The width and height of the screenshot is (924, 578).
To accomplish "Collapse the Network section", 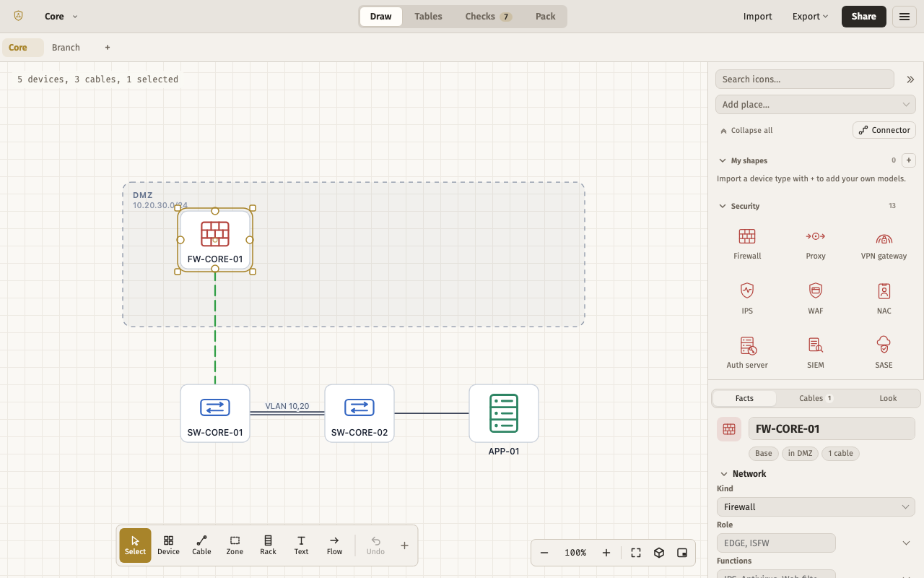I will (743, 474).
